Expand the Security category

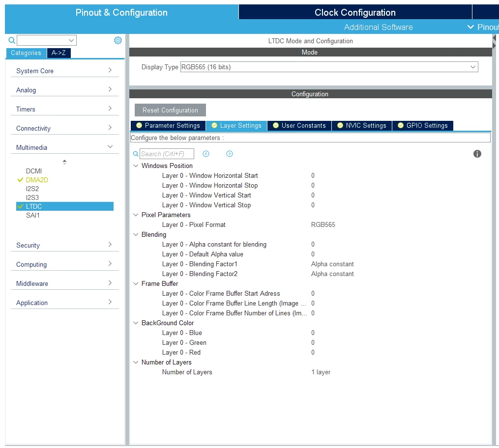(64, 245)
